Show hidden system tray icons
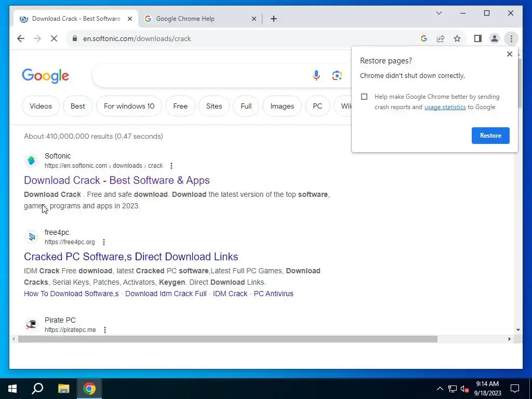Screen dimensions: 532x399 (x=440, y=389)
